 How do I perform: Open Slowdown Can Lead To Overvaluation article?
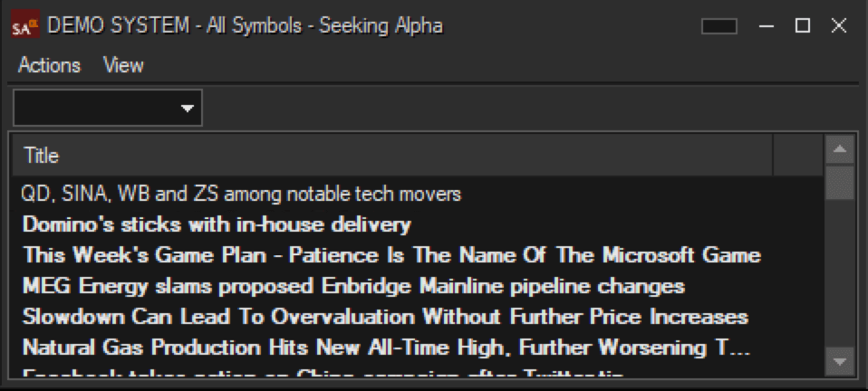(x=385, y=317)
